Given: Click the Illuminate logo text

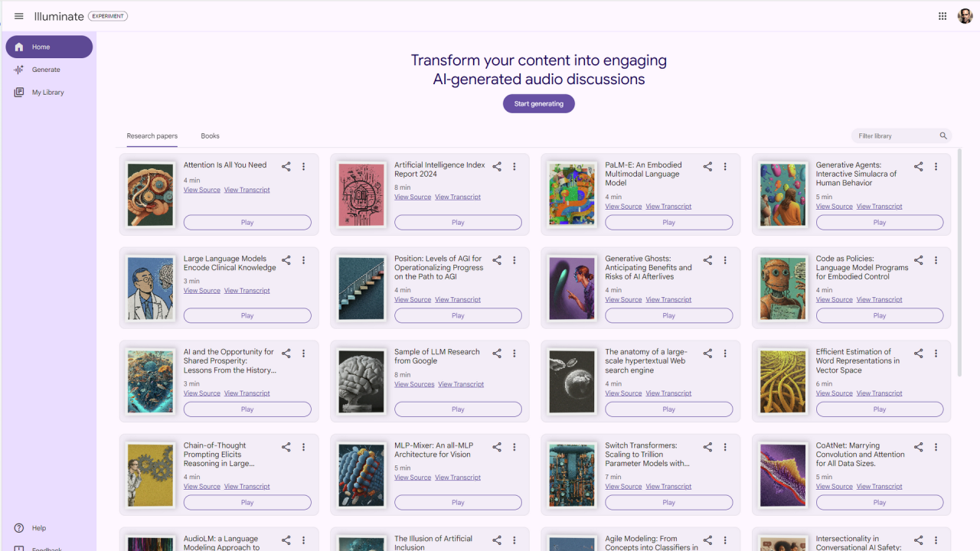Looking at the screenshot, I should [x=59, y=16].
